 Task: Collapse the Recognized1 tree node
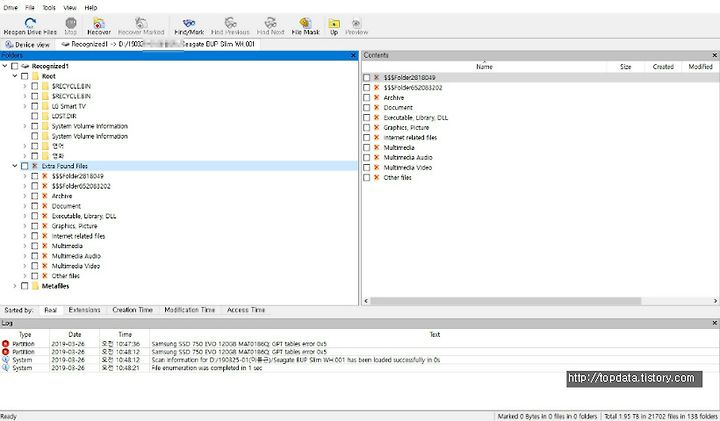pos(5,66)
